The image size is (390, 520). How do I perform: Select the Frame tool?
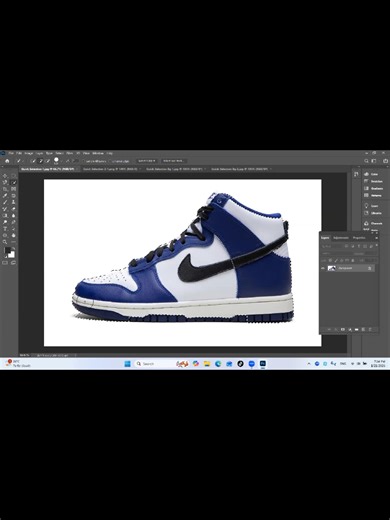14,189
